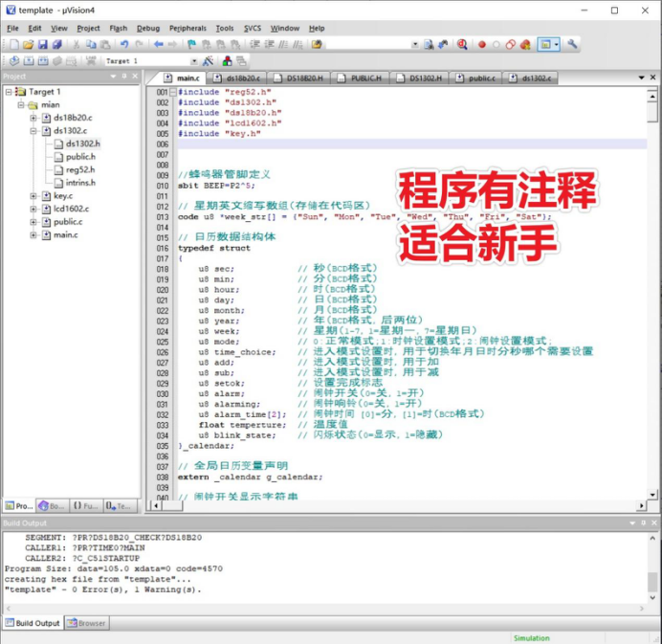Click the New file icon
The height and width of the screenshot is (644, 662).
coord(14,44)
